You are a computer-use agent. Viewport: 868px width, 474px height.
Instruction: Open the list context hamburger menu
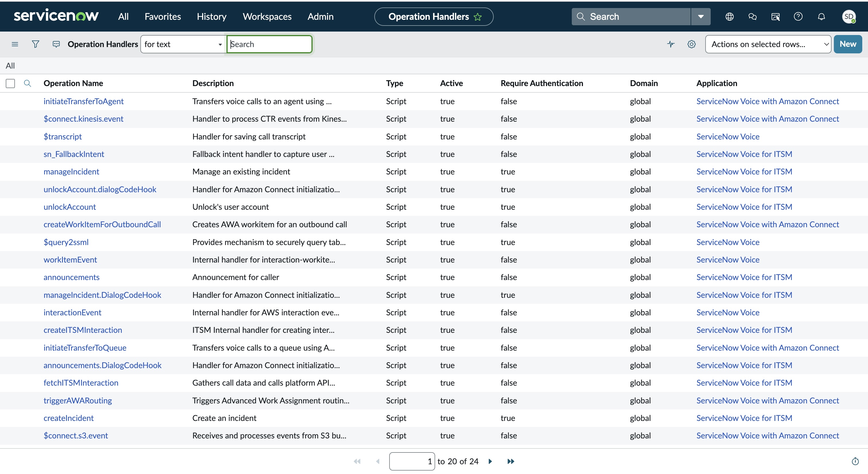click(x=15, y=44)
